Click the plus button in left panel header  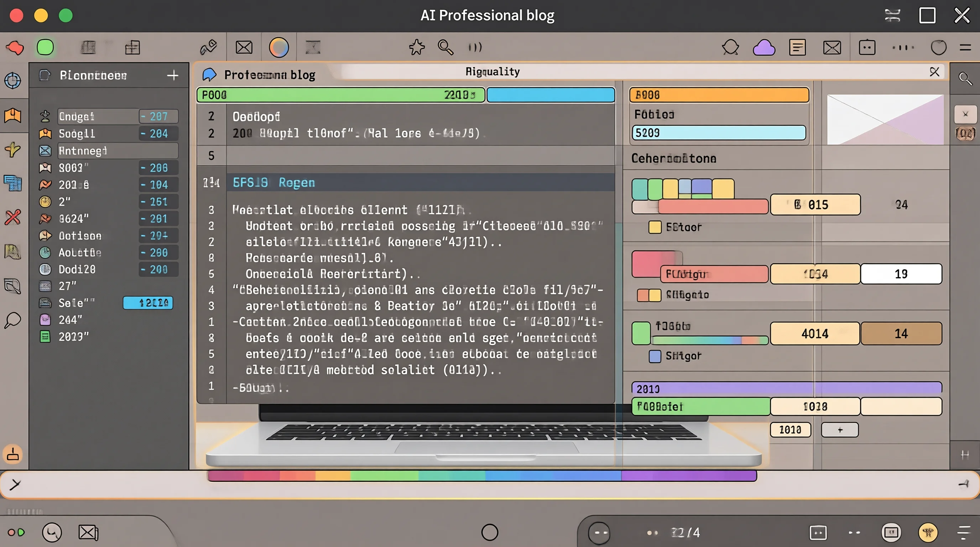tap(173, 75)
